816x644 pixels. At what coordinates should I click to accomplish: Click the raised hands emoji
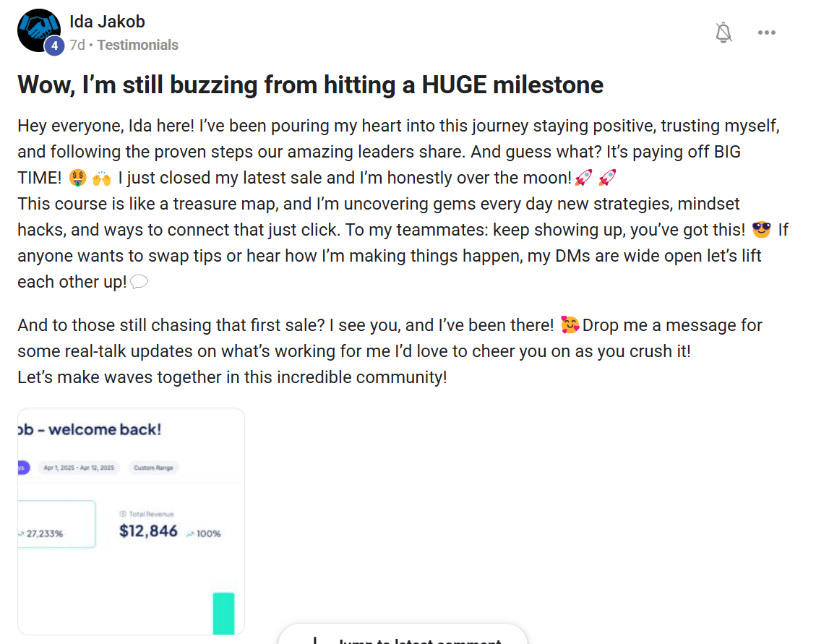(x=100, y=178)
